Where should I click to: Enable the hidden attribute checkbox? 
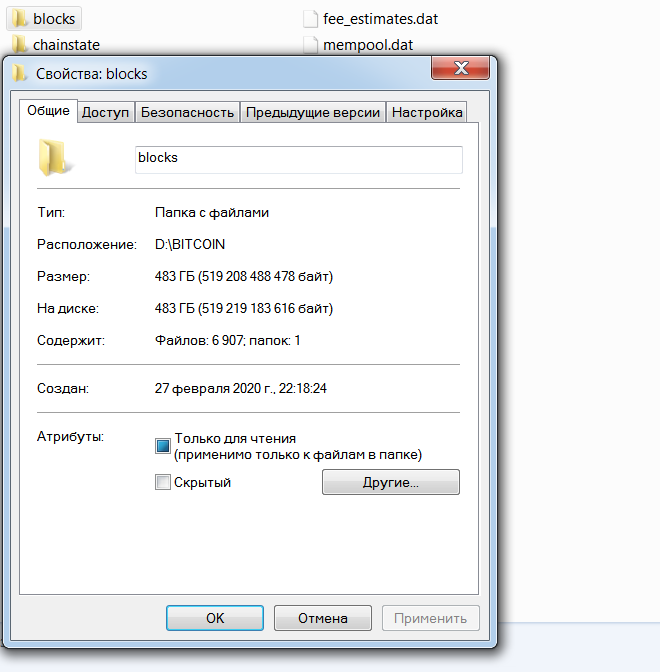(x=162, y=482)
